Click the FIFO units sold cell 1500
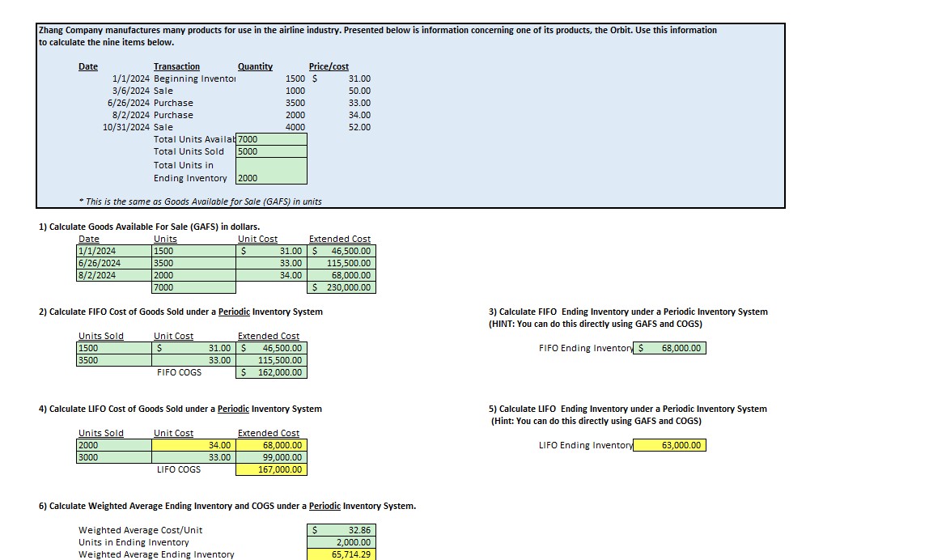The height and width of the screenshot is (560, 929). click(114, 349)
